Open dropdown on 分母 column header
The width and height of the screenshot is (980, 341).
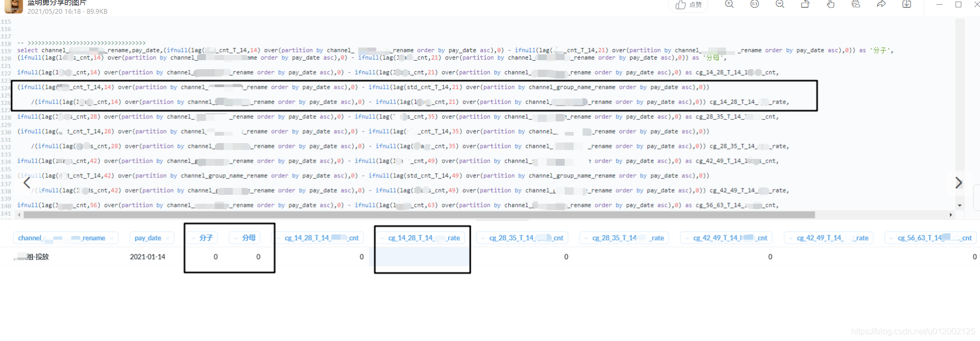pyautogui.click(x=235, y=238)
